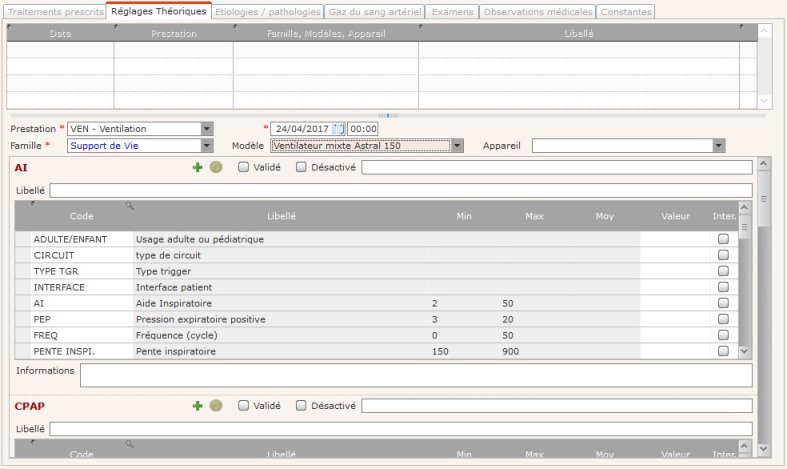The width and height of the screenshot is (787, 469).
Task: Tick the Inter. checkbox for PEP row
Action: 723,319
